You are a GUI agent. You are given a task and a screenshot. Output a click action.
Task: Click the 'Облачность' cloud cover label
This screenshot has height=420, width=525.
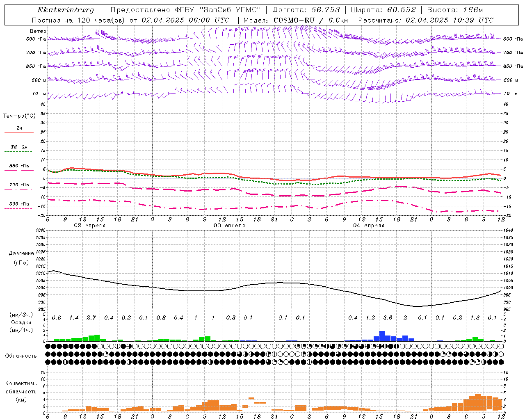(21, 356)
